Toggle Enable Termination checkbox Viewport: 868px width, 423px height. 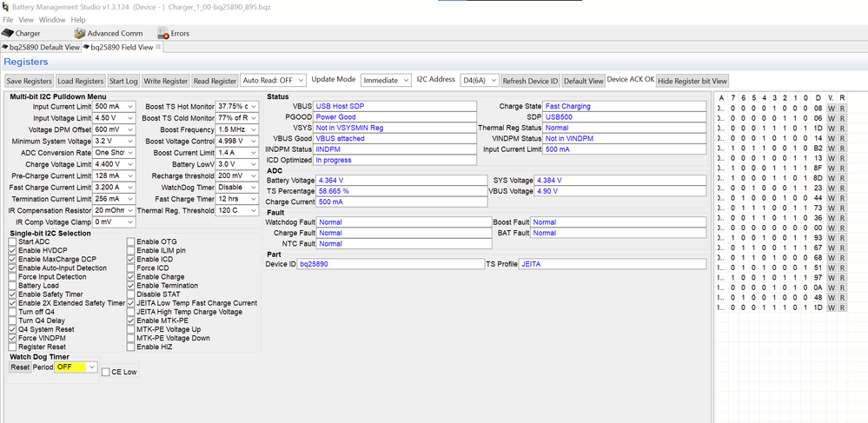coord(130,286)
